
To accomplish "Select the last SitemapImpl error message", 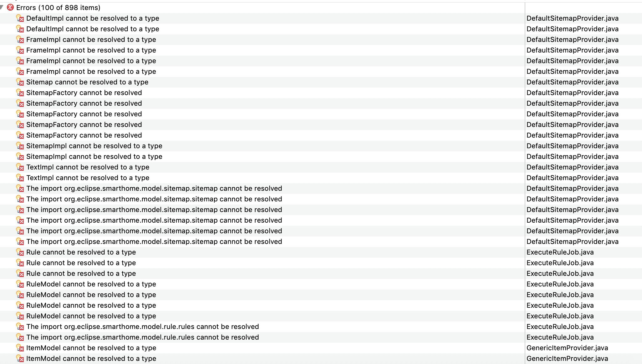I will tap(94, 157).
